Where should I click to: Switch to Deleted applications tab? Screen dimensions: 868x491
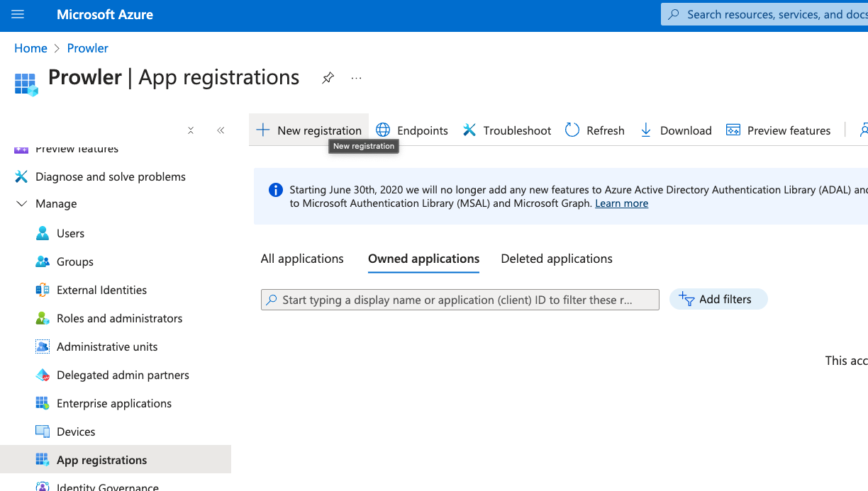point(557,259)
